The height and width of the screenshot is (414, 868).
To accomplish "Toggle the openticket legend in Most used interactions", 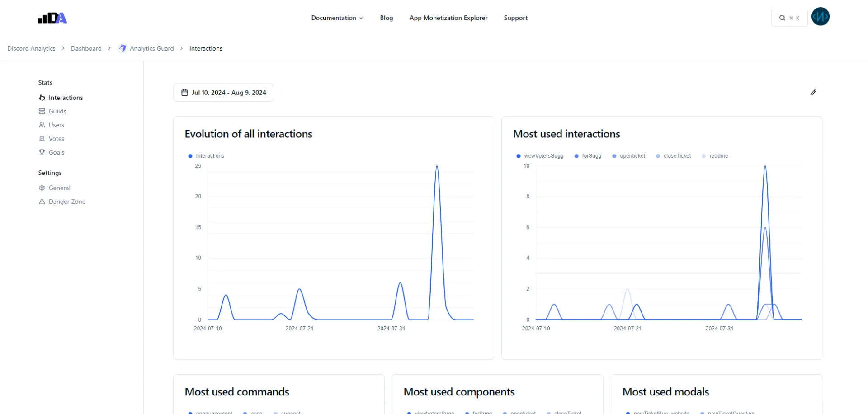I will pos(628,156).
